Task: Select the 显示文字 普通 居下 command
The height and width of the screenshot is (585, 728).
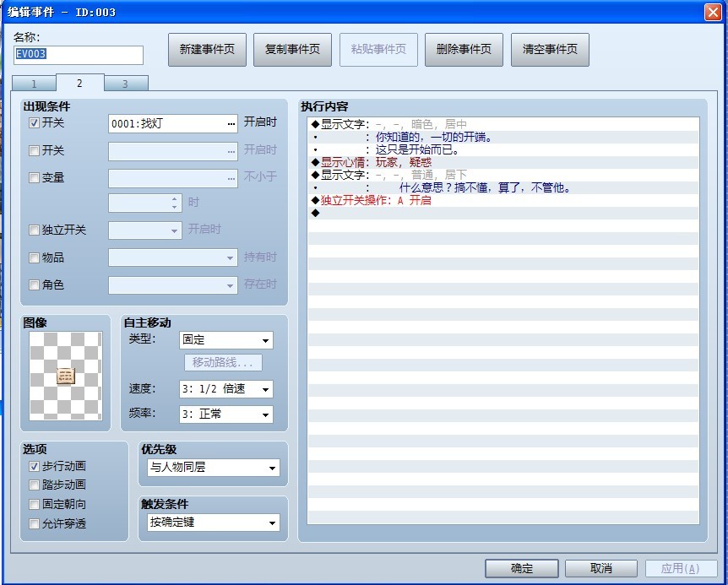Action: coord(503,175)
